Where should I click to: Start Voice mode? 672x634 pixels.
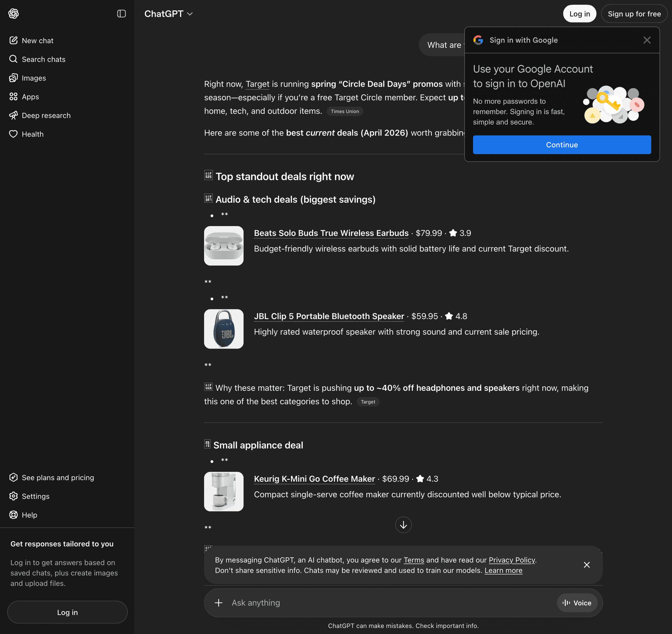tap(577, 603)
